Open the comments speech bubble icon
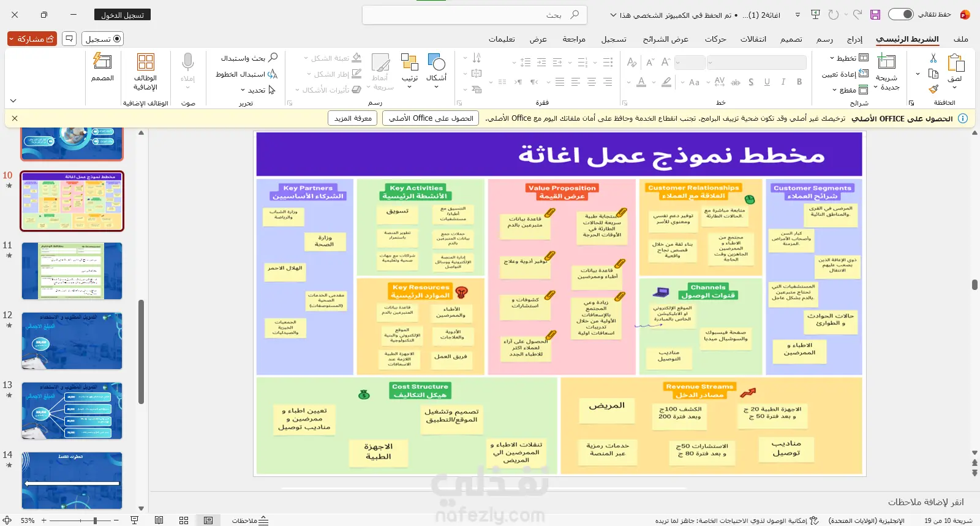 click(69, 39)
